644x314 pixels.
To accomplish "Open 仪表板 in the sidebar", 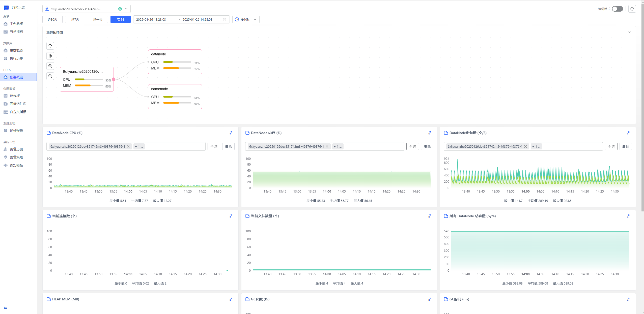I will click(18, 96).
